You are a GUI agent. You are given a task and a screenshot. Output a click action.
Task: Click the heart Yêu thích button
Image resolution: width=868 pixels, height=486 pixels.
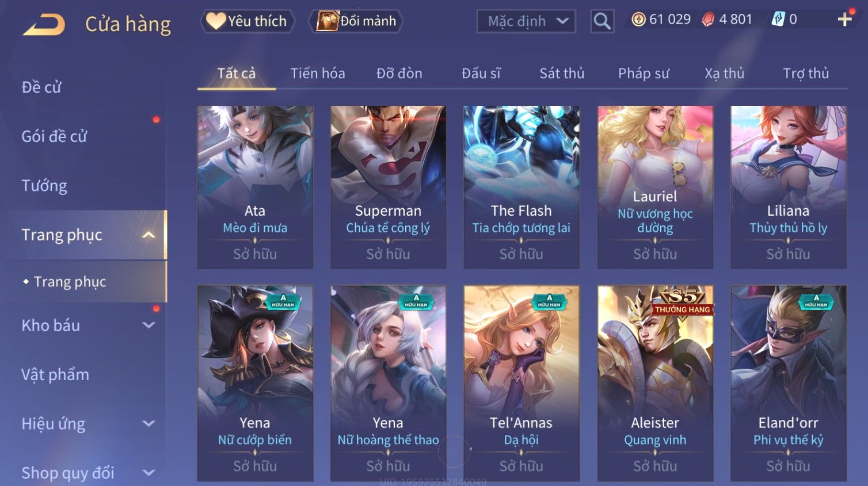click(x=248, y=21)
